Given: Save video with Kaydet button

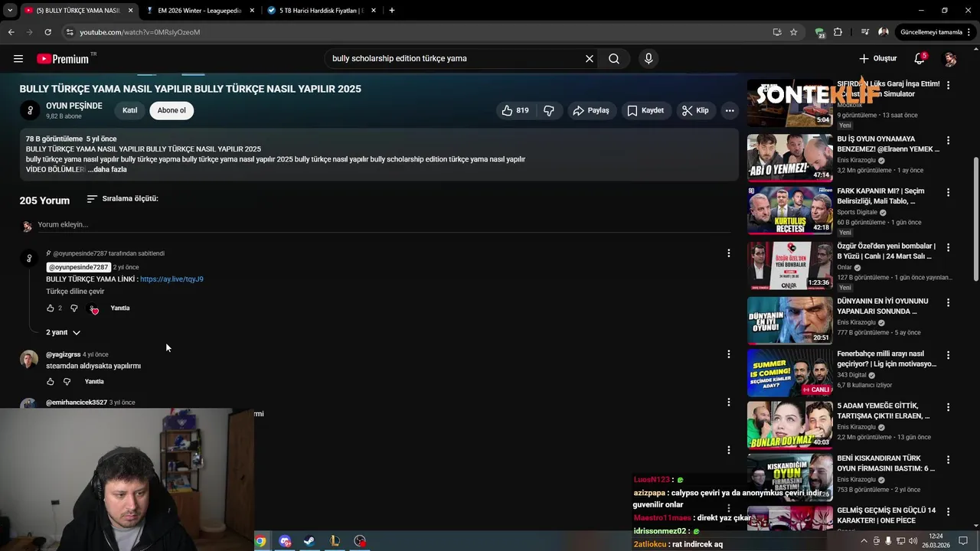Looking at the screenshot, I should click(645, 110).
